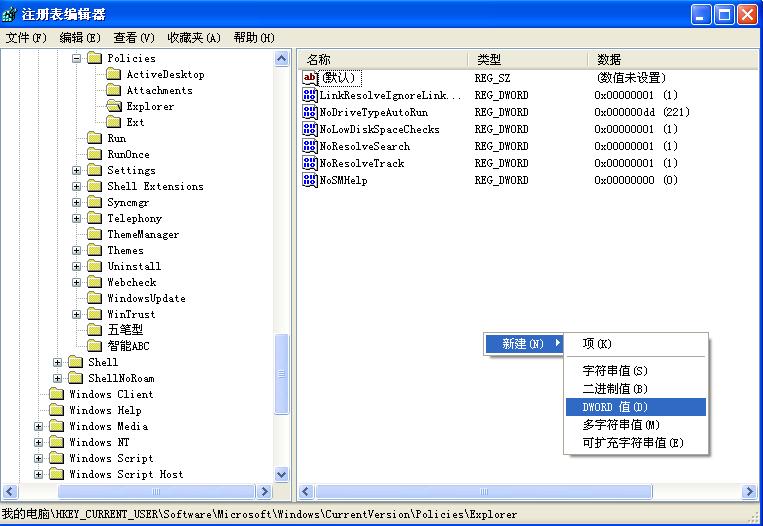Click the values pane horizontal scrollbar thumb
Screen dimensions: 763x526
484,491
